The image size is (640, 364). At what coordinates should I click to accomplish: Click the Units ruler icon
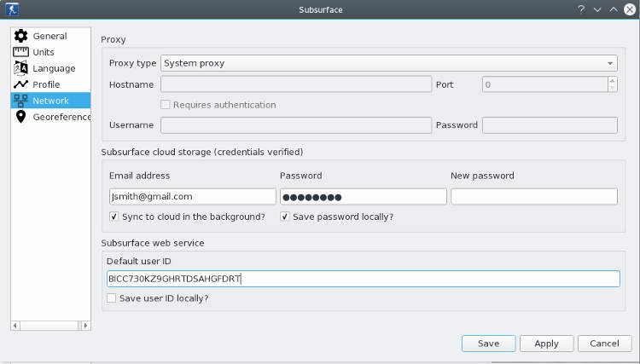click(20, 52)
